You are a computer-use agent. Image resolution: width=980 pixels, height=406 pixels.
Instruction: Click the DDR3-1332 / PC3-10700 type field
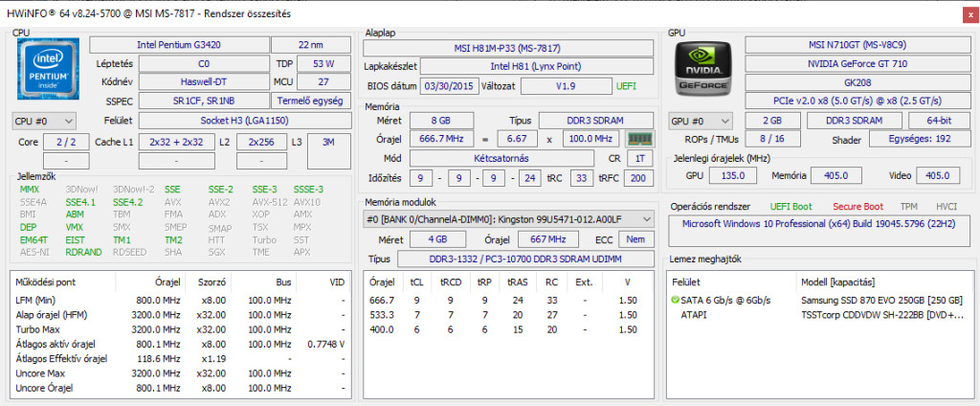[525, 259]
